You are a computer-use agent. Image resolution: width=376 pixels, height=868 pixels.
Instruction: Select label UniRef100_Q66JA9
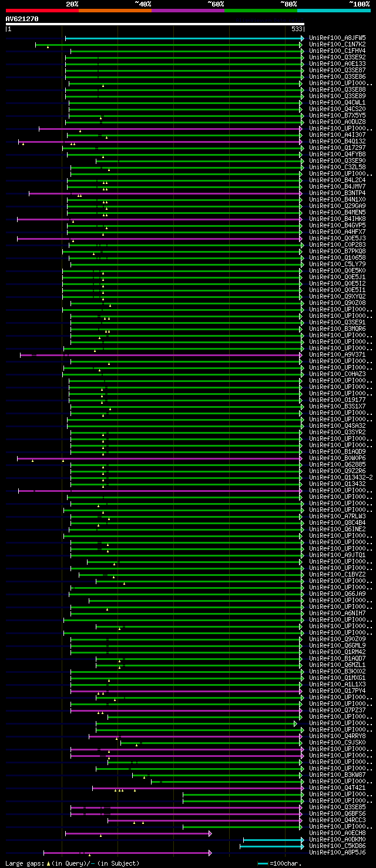pos(337,594)
